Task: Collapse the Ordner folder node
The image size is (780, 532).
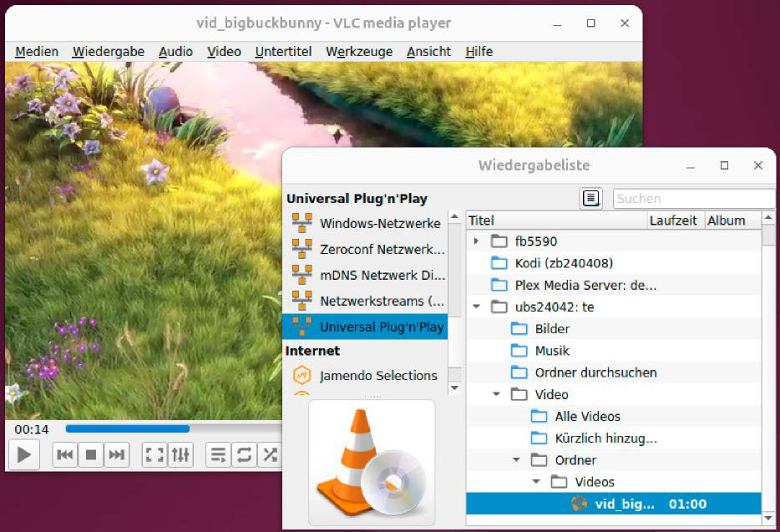Action: click(516, 460)
